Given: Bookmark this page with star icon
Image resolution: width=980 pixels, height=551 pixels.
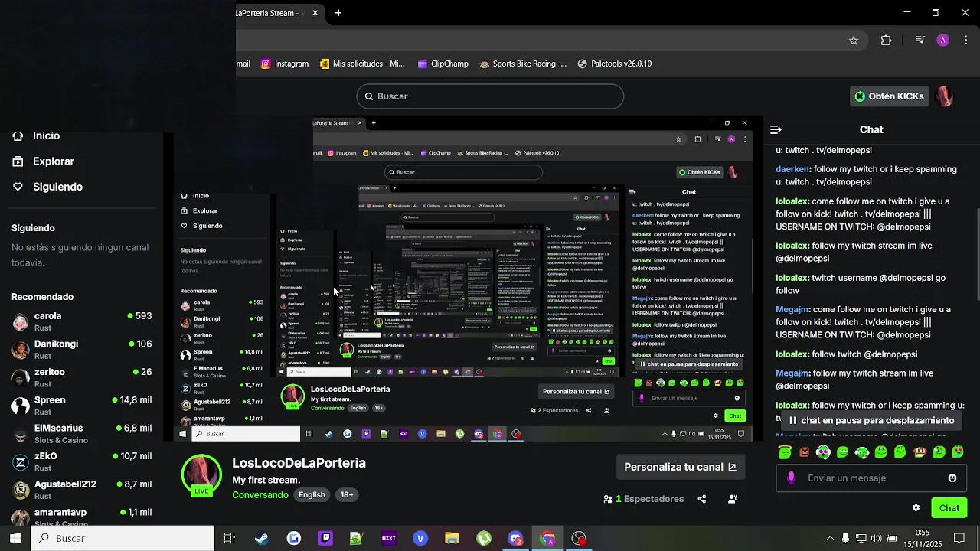Looking at the screenshot, I should pyautogui.click(x=854, y=41).
